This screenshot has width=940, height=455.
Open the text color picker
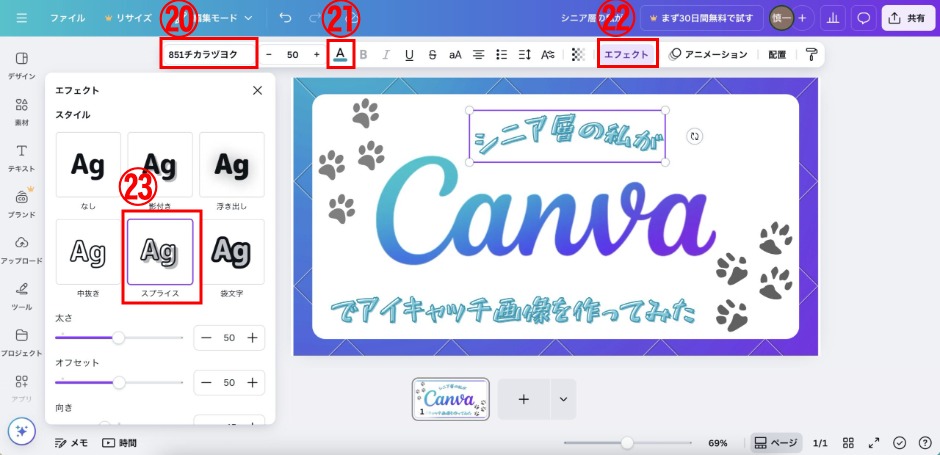tap(341, 54)
